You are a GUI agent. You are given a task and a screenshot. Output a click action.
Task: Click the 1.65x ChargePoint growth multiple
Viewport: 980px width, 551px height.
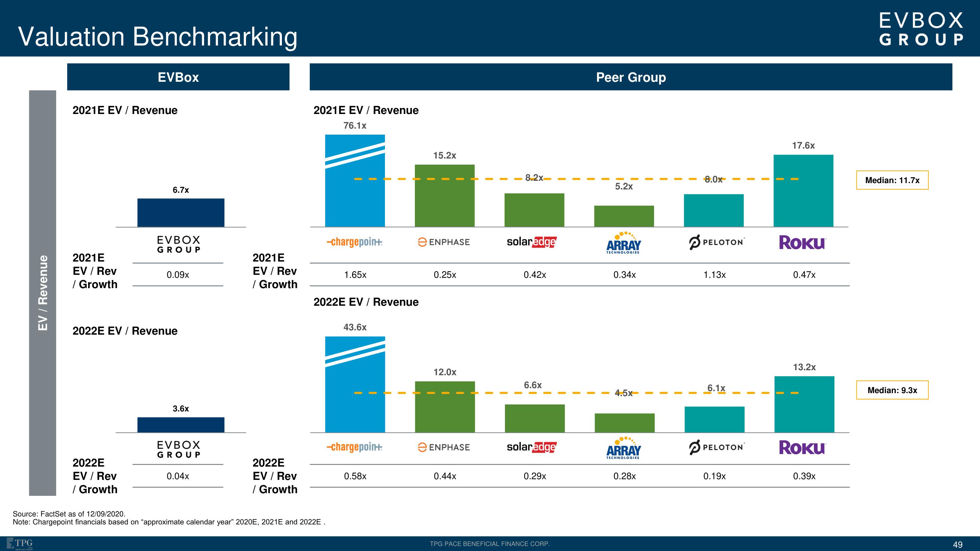355,275
